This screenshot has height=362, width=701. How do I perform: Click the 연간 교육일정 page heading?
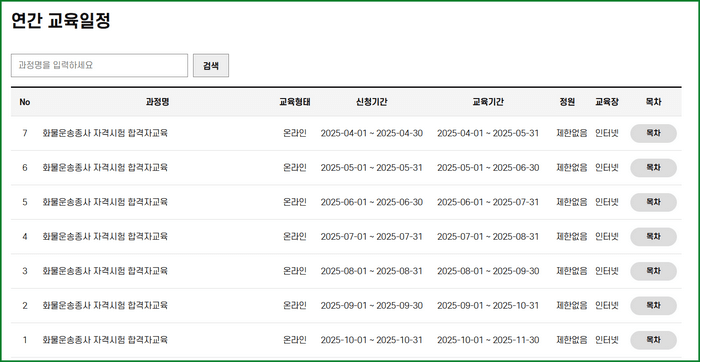[x=60, y=21]
